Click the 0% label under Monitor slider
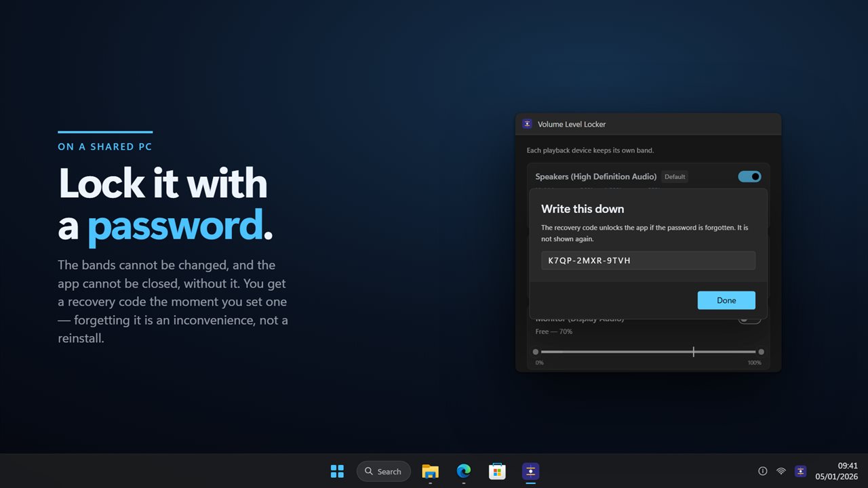Image resolution: width=868 pixels, height=488 pixels. (x=540, y=363)
